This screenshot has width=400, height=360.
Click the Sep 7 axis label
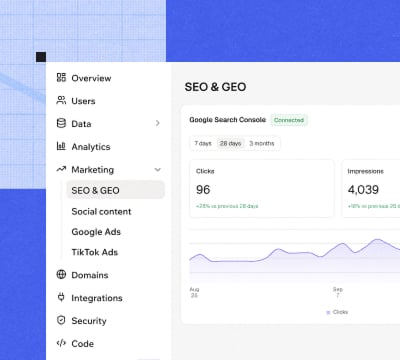point(338,292)
